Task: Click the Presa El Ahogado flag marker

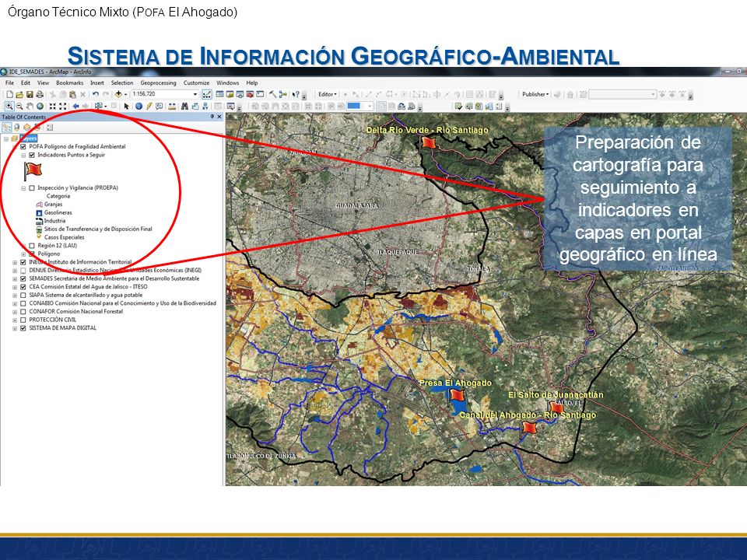Action: 457,395
